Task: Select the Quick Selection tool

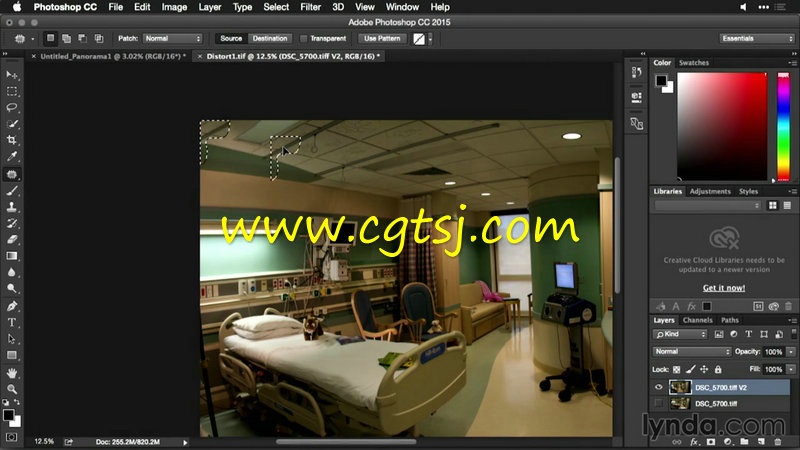Action: [11, 124]
